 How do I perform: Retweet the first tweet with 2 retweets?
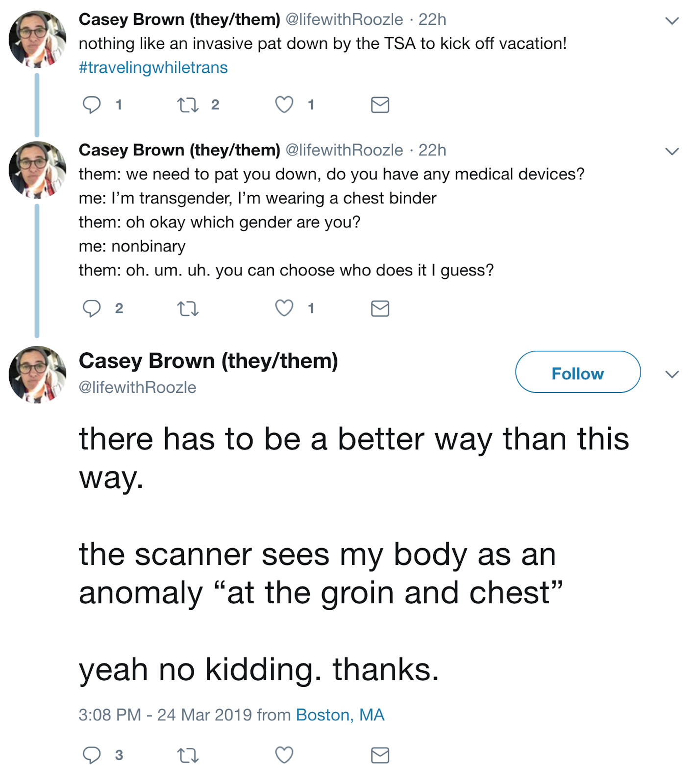(188, 105)
